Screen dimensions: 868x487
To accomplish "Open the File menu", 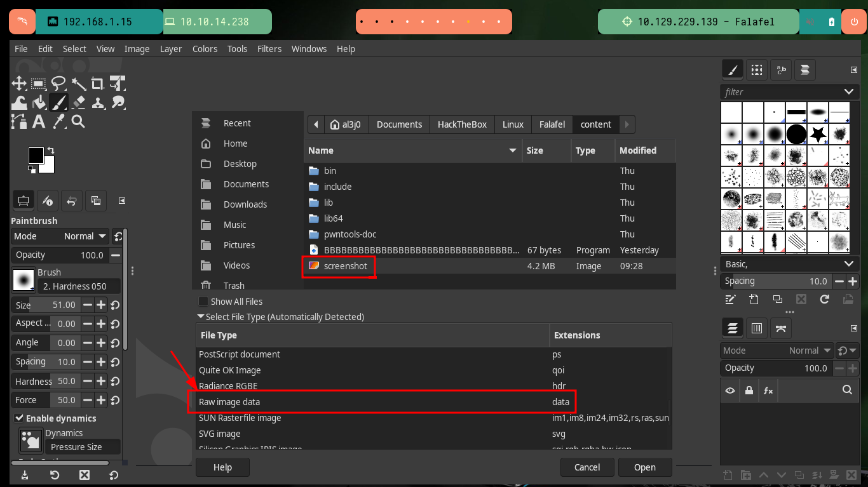I will tap(21, 49).
